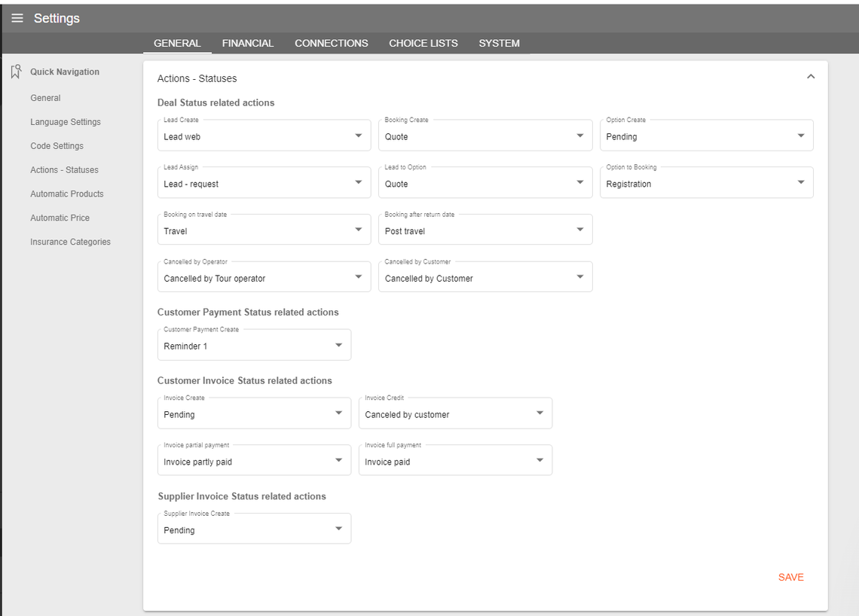
Task: Expand the Lead to Option dropdown
Action: (x=485, y=182)
